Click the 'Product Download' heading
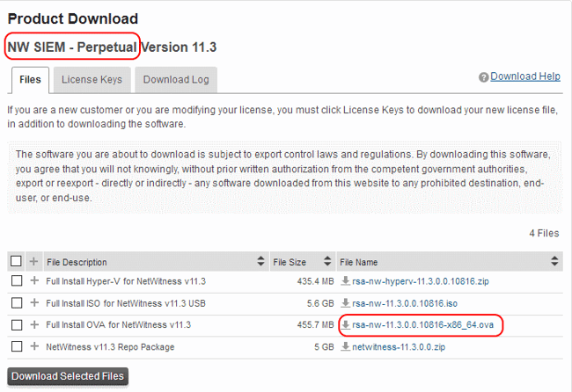This screenshot has width=572, height=392. [72, 18]
